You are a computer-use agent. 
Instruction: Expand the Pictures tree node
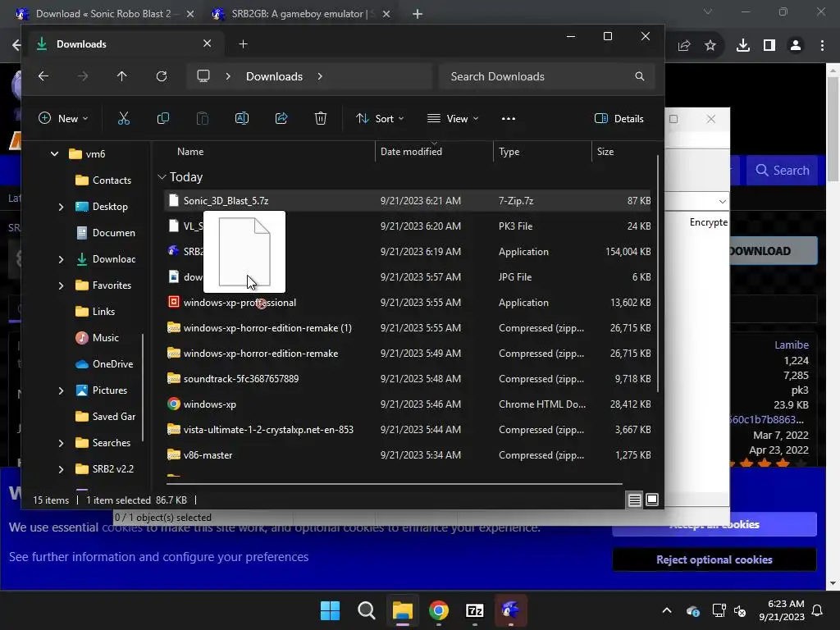pos(61,390)
